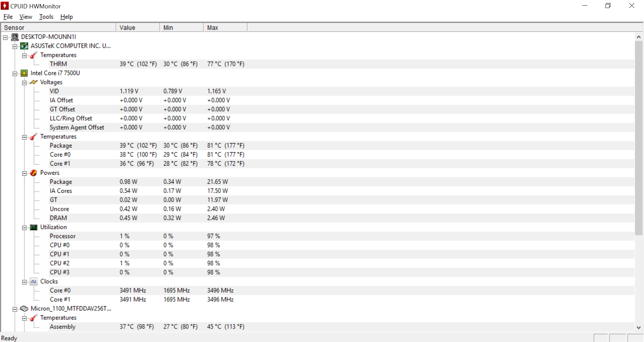Click the Voltages lightning icon
Viewport: 644px width, 342px height.
pos(34,82)
